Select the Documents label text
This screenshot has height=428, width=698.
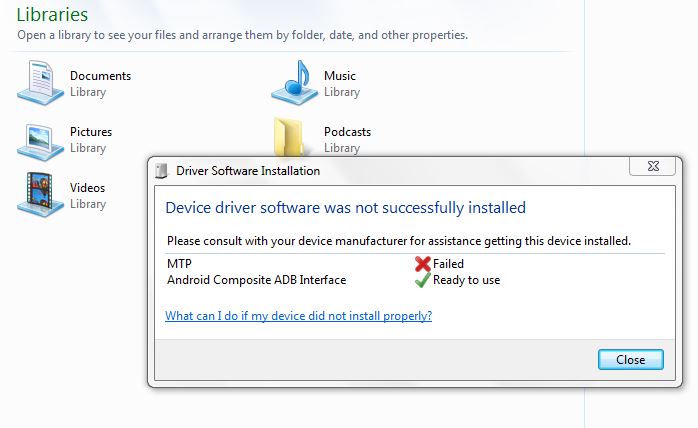click(x=101, y=76)
